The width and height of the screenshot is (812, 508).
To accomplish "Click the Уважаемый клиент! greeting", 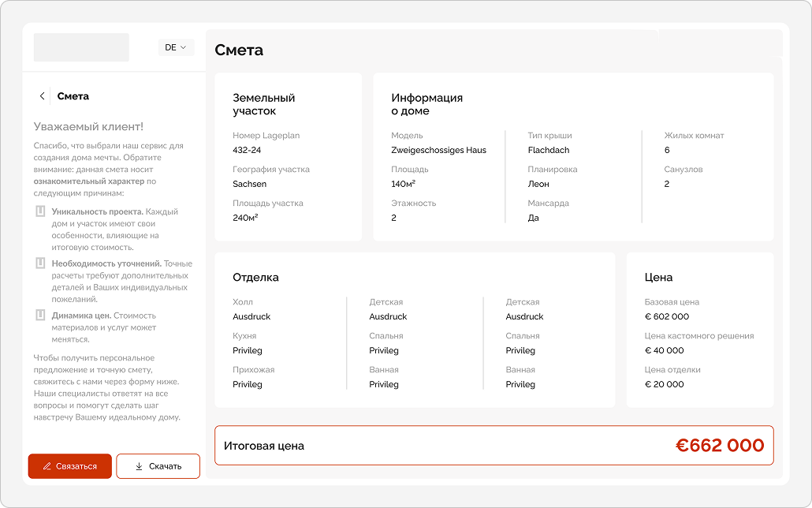I will point(88,126).
